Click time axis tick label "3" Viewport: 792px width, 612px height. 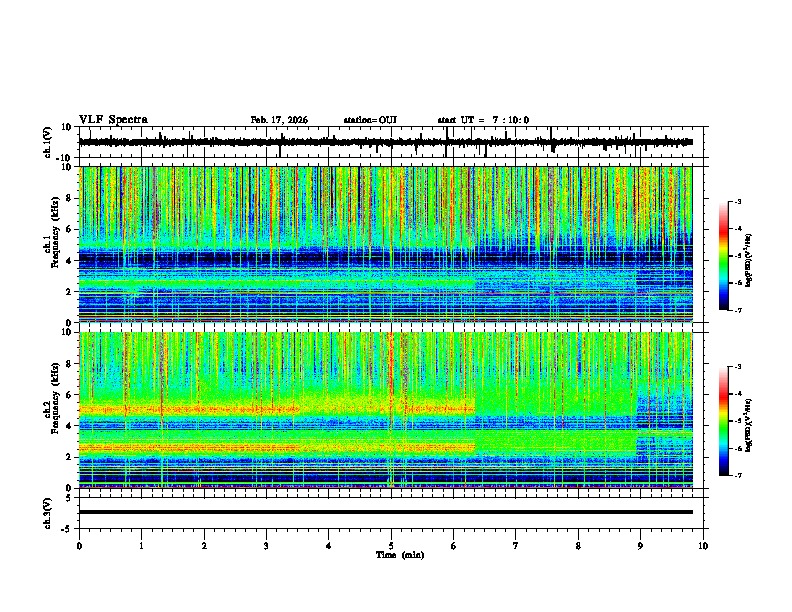coord(266,546)
